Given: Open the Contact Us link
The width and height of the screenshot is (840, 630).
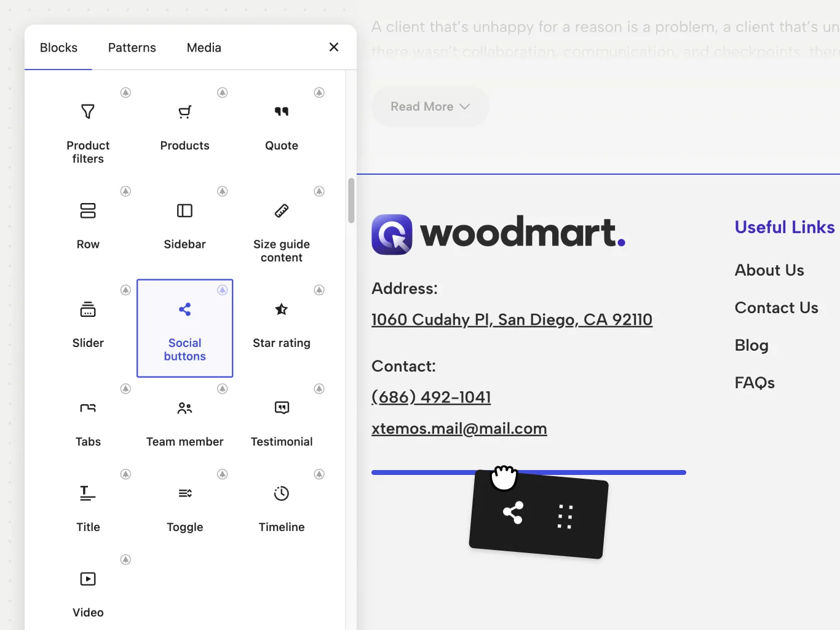Looking at the screenshot, I should click(776, 308).
